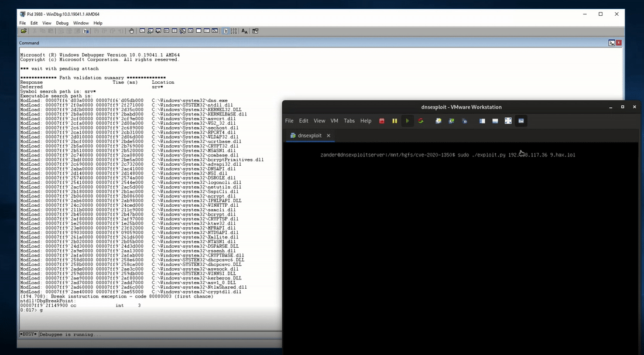Open the View menu in VMware Workstation
Image resolution: width=644 pixels, height=355 pixels.
pos(319,121)
